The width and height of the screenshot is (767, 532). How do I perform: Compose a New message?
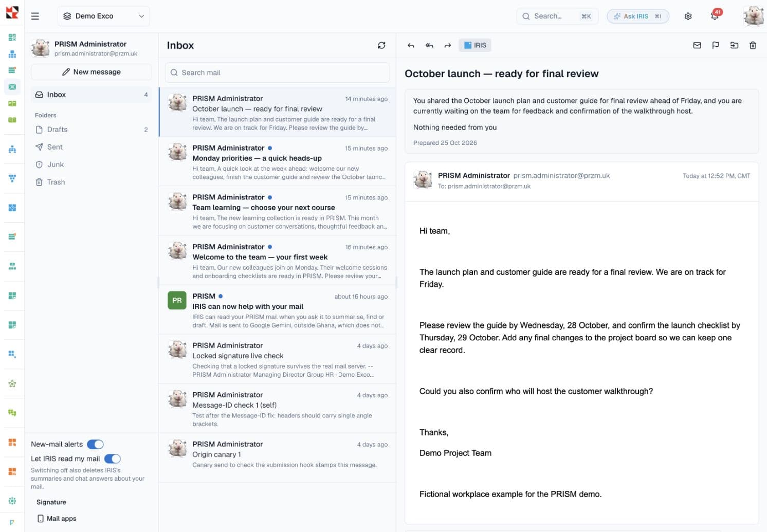click(x=92, y=72)
